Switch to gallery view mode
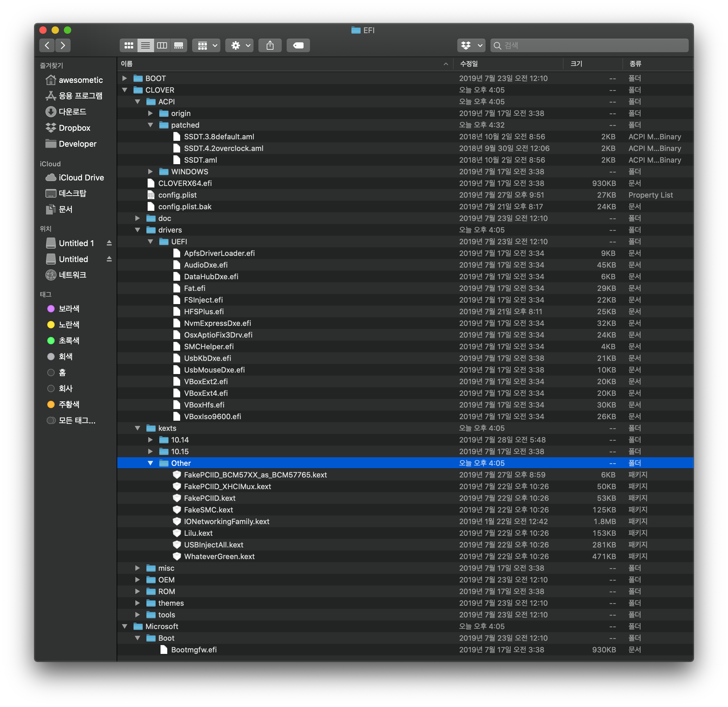 [179, 45]
